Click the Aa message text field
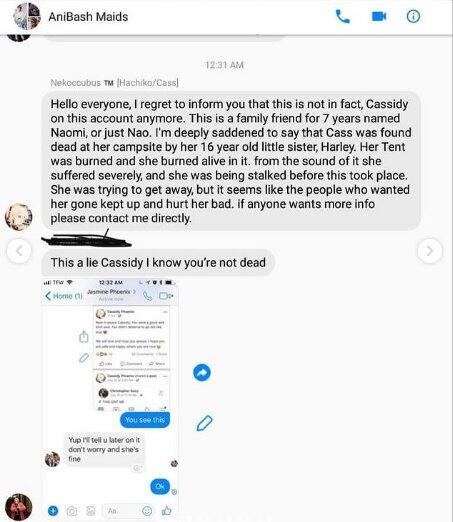 tap(120, 511)
